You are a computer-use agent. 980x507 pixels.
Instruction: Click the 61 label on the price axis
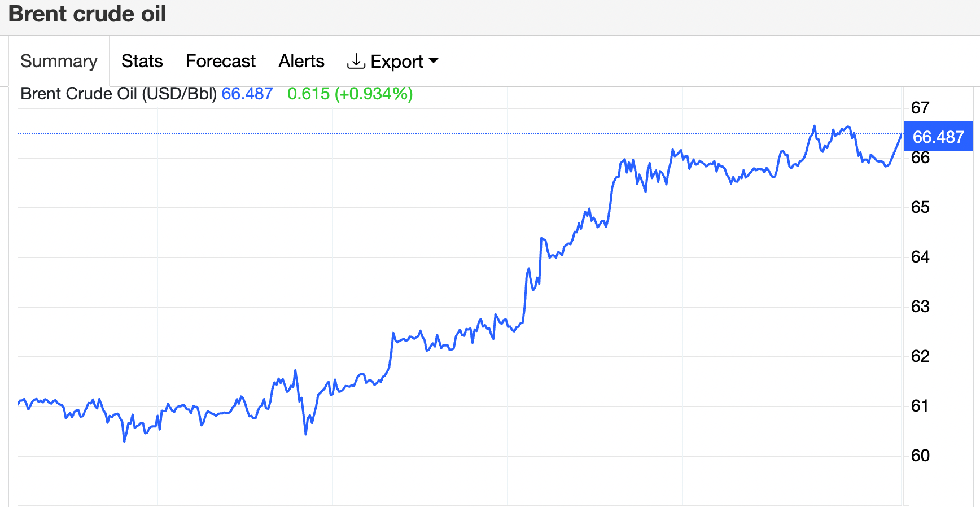[x=920, y=406]
